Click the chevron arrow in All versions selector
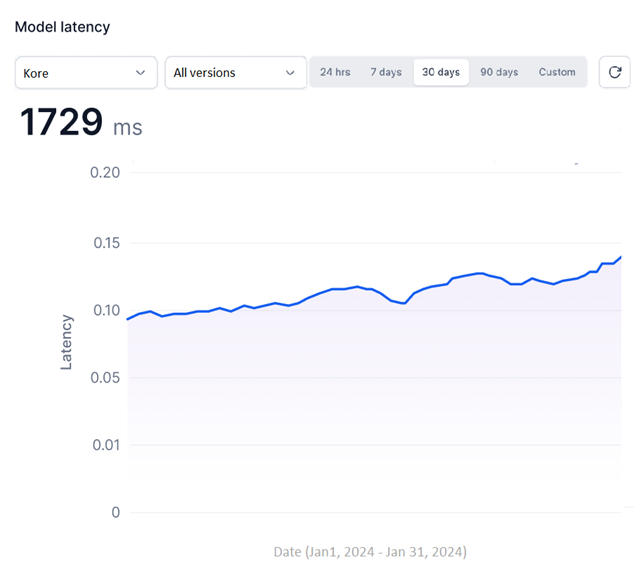 pyautogui.click(x=290, y=73)
